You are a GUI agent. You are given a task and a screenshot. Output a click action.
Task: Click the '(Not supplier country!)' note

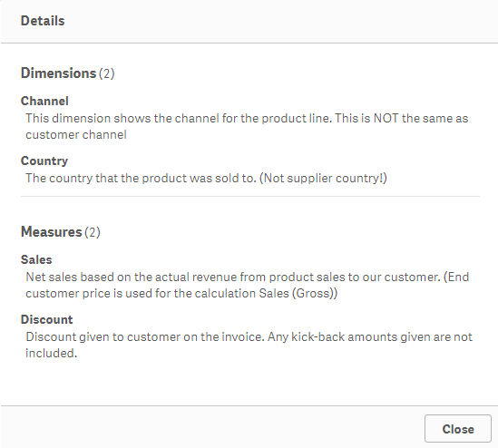click(x=323, y=178)
